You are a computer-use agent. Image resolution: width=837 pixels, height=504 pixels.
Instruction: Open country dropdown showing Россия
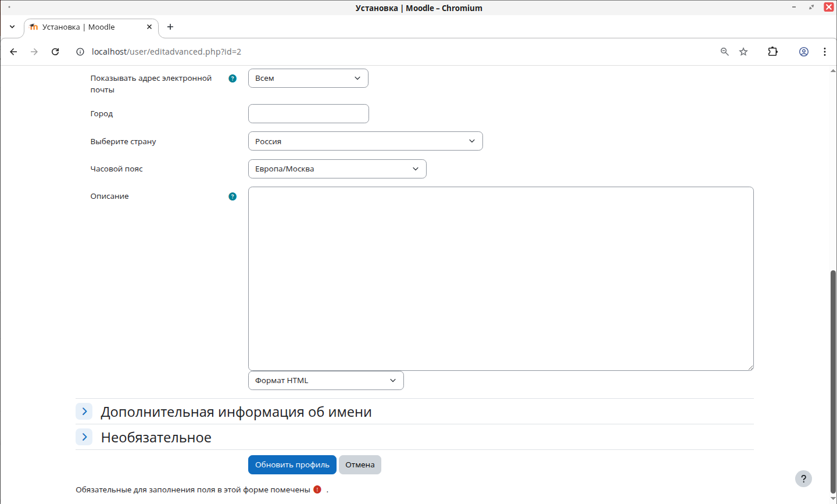[x=365, y=141]
